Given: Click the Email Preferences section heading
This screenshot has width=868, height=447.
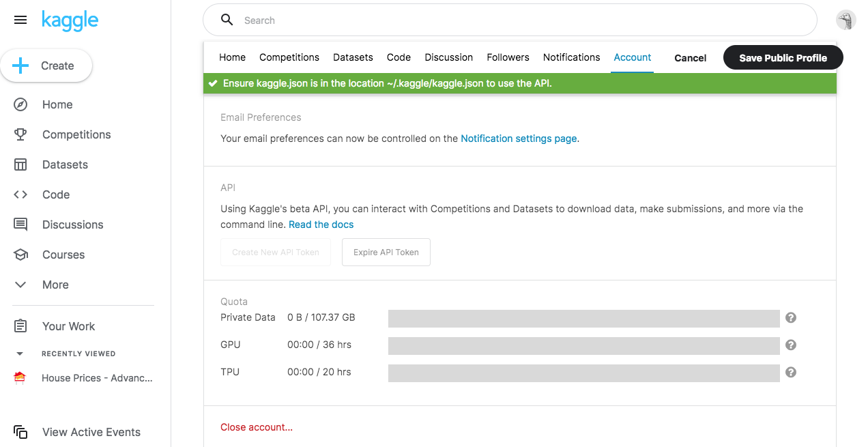Looking at the screenshot, I should point(261,117).
